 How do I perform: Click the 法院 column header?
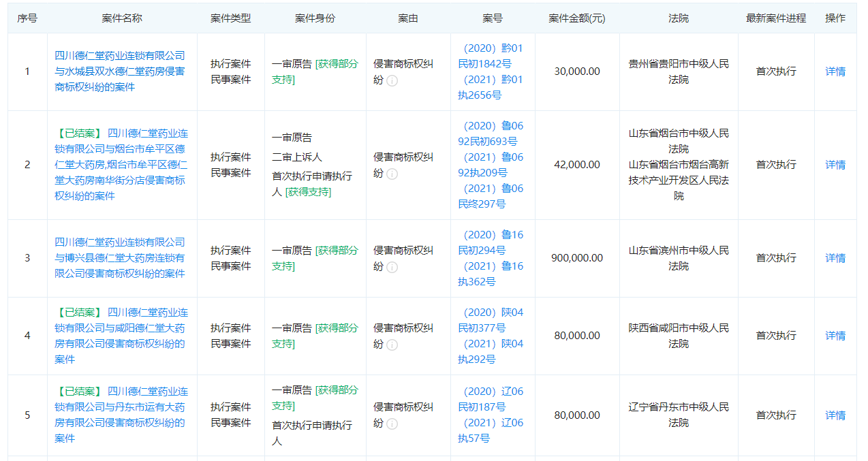coord(679,18)
